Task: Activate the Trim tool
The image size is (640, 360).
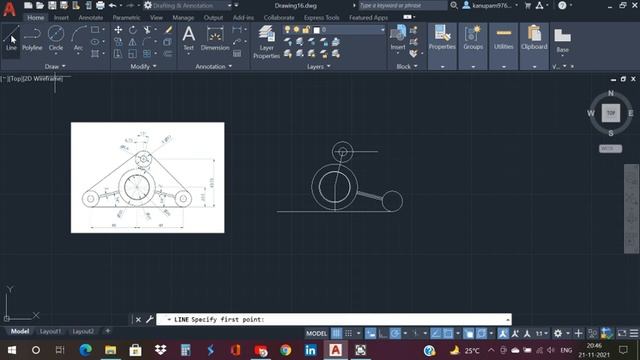Action: 147,29
